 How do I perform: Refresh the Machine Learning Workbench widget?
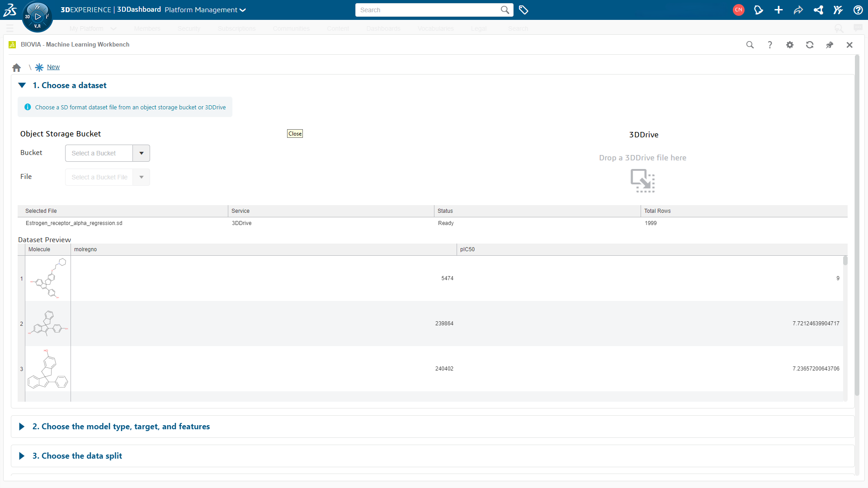pos(810,45)
